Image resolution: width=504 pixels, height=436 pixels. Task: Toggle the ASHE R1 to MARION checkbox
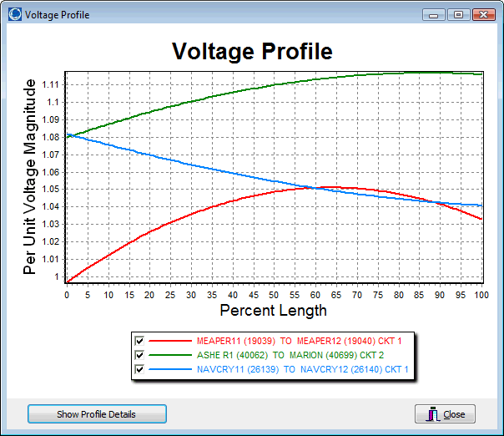(x=139, y=355)
